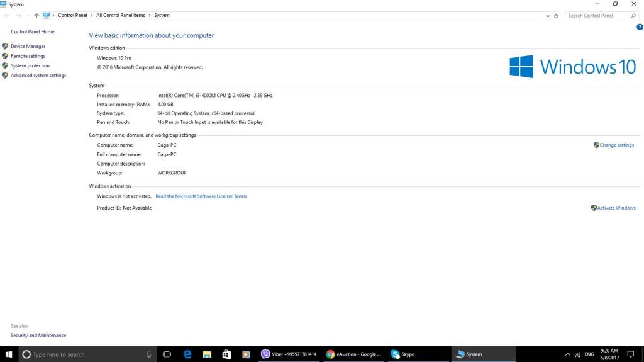
Task: Click the Gaga-PC full computer name value
Action: [167, 155]
